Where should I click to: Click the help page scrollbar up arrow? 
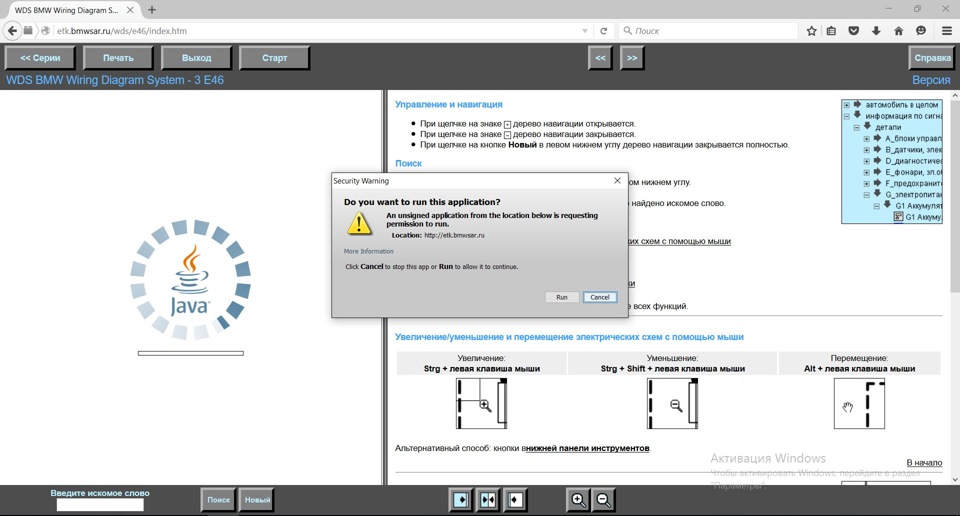pos(954,96)
